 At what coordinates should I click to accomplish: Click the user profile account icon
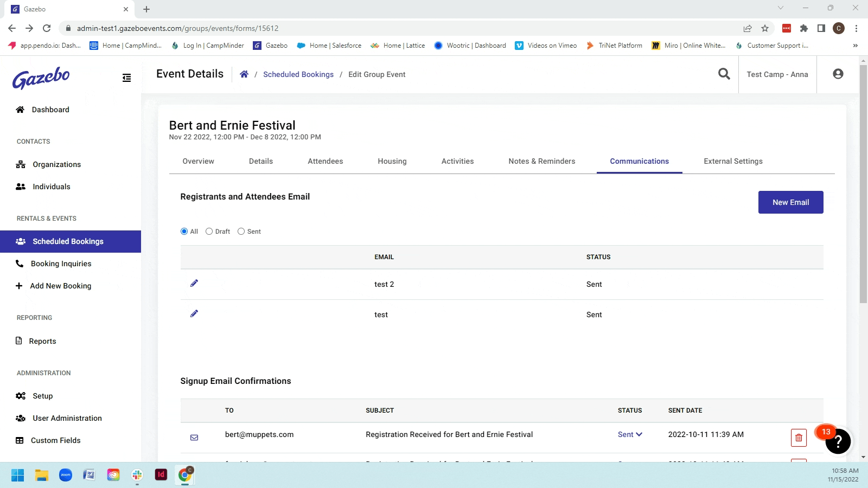coord(838,74)
